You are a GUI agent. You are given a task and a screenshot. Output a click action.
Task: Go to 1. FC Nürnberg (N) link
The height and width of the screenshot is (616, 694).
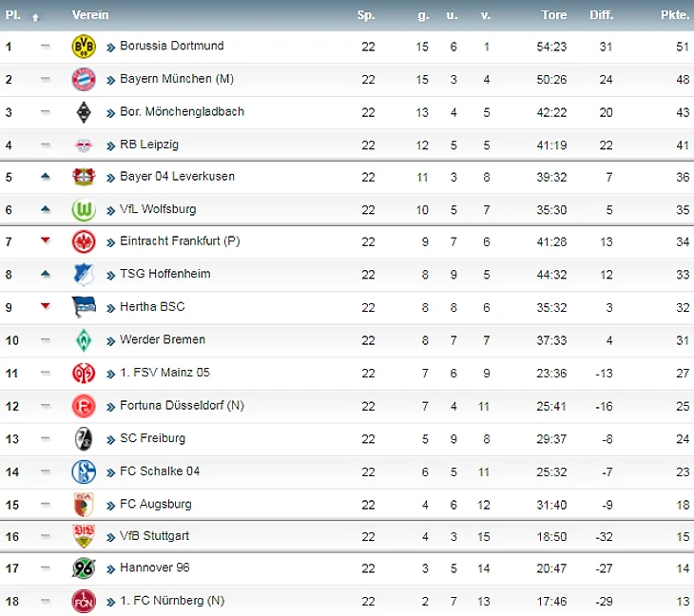click(172, 601)
